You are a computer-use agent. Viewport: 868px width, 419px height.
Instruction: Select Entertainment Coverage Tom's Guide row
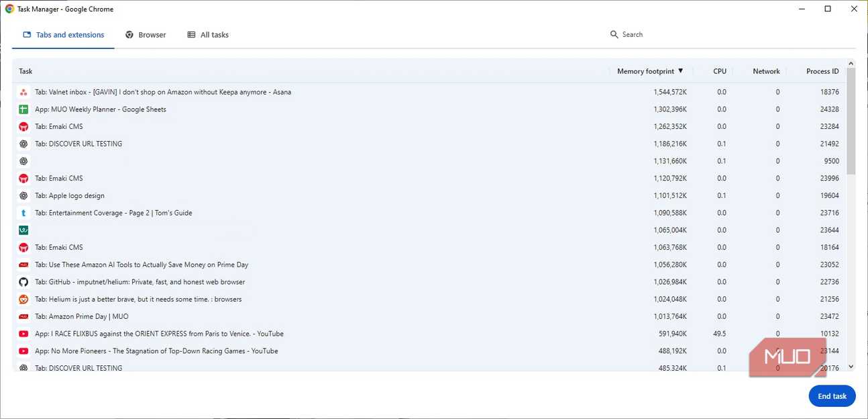tap(429, 213)
